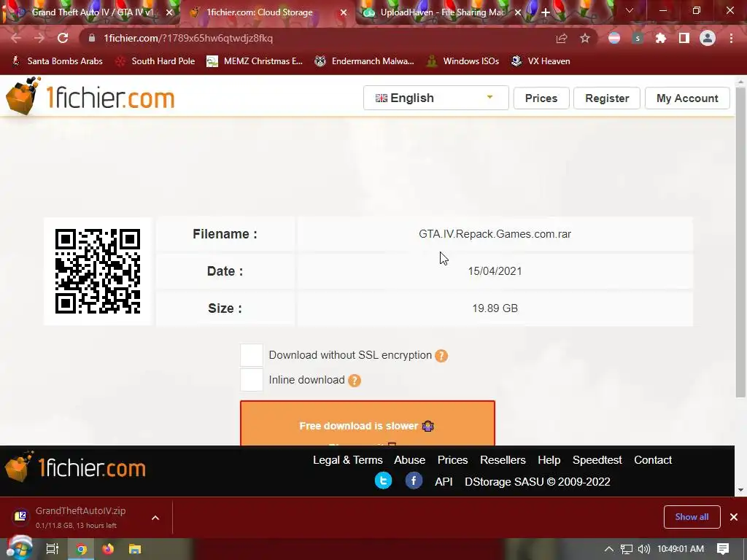Open the Chrome profile avatar
This screenshot has height=560, width=747.
[708, 38]
